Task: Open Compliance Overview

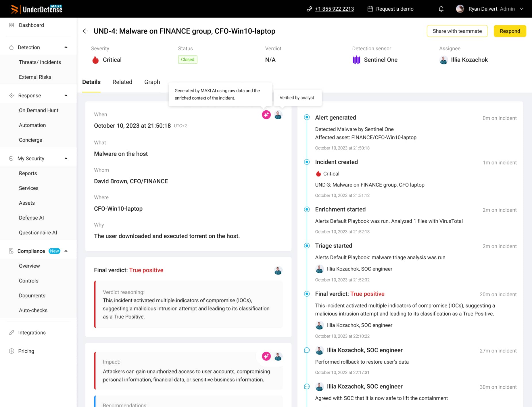Action: tap(29, 266)
